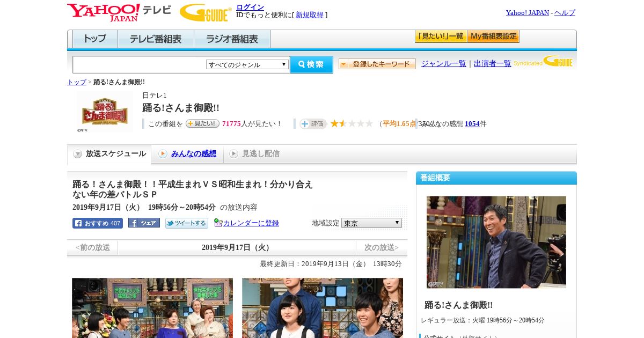Click the calendar icon next to カレンダーに登録
The width and height of the screenshot is (644, 338).
pos(218,222)
